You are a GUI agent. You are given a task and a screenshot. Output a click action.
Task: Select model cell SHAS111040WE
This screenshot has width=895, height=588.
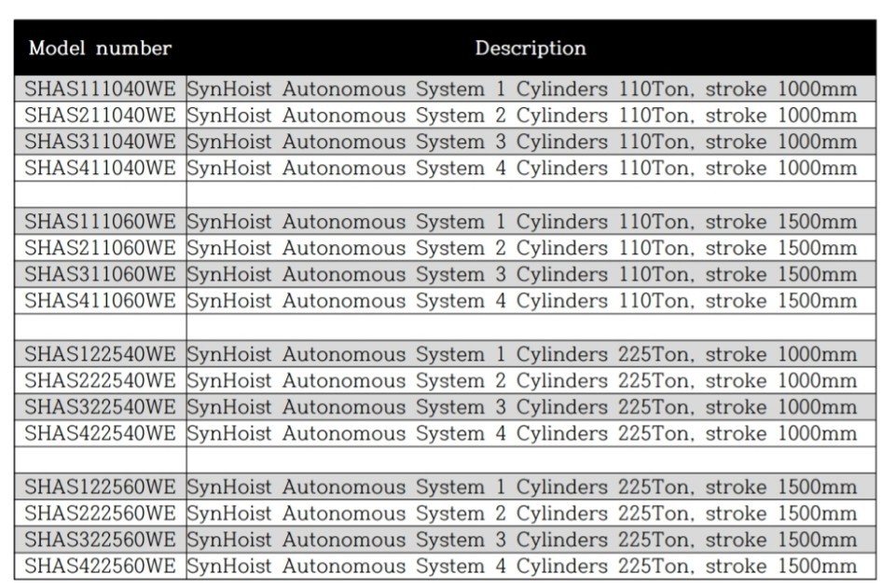pos(100,89)
